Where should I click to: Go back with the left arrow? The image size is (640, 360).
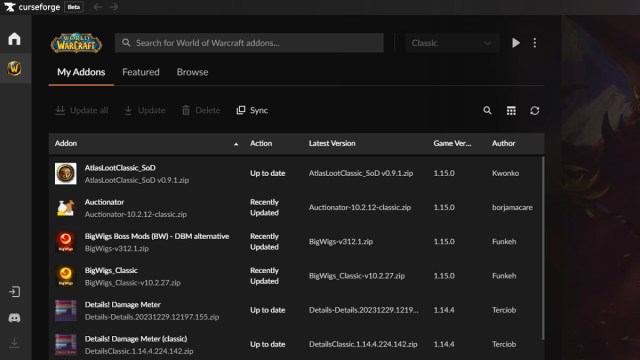pos(98,7)
